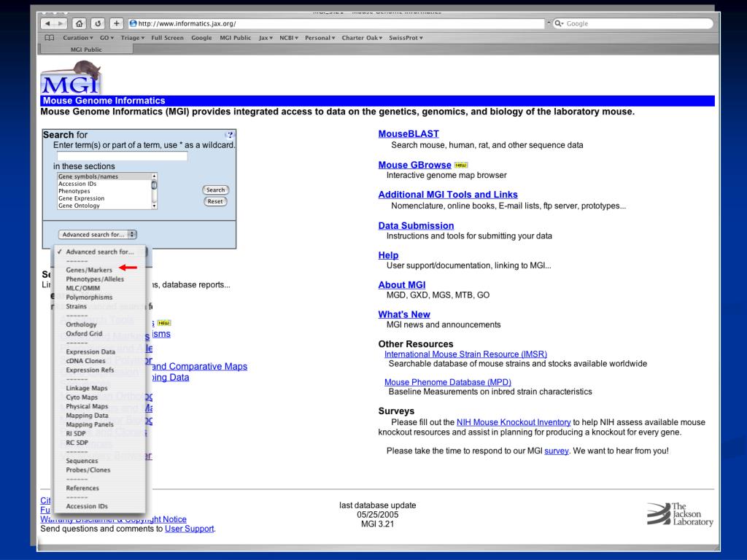This screenshot has width=747, height=560.
Task: Go back with the browser Back arrow
Action: (47, 23)
